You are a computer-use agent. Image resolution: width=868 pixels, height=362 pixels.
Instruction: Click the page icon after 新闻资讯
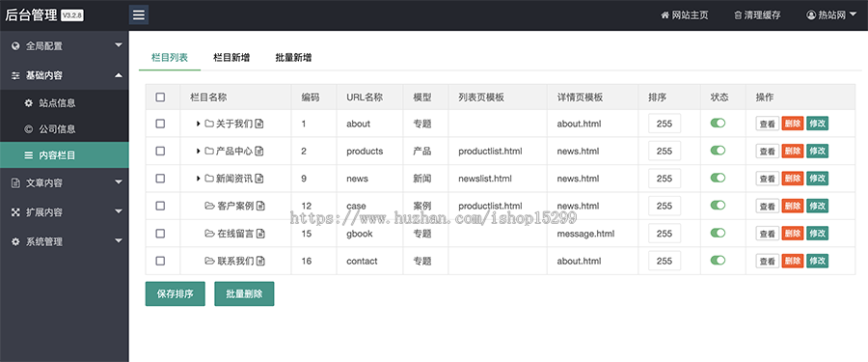[x=259, y=179]
